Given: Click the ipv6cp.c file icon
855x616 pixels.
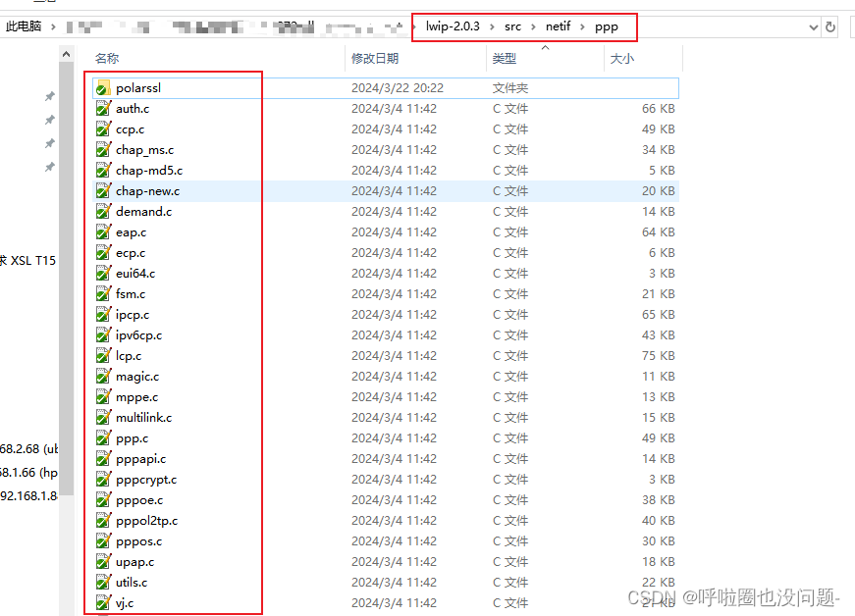Looking at the screenshot, I should (103, 334).
